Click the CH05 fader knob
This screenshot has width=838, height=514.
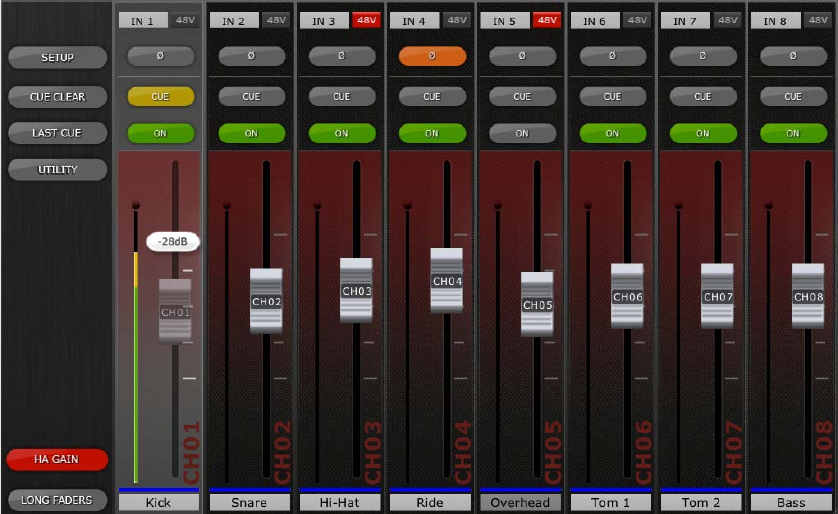click(537, 305)
